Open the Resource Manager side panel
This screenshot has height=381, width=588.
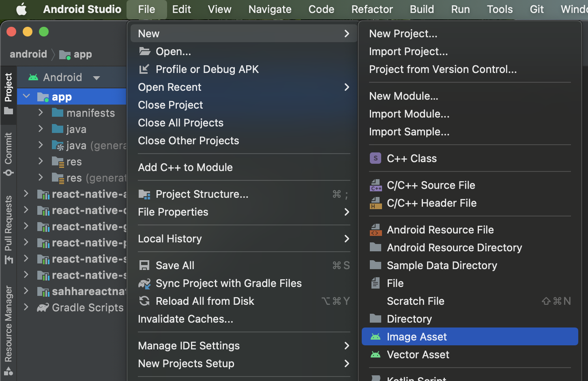9,329
